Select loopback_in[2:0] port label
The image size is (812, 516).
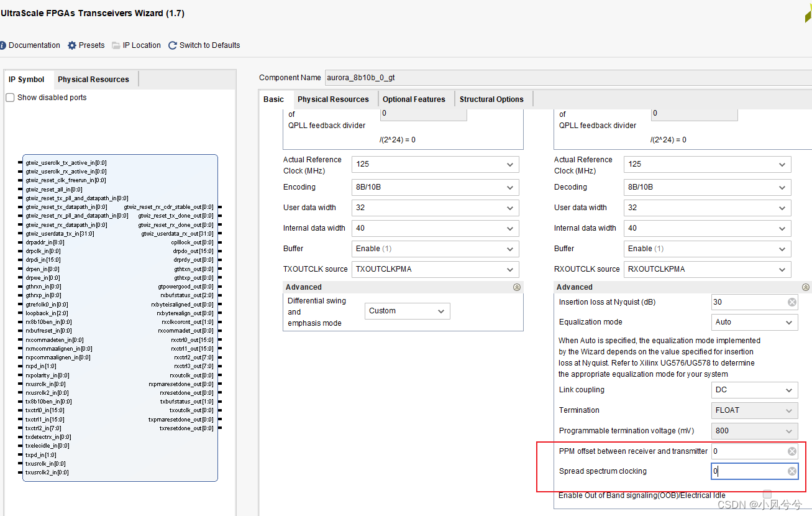(47, 314)
